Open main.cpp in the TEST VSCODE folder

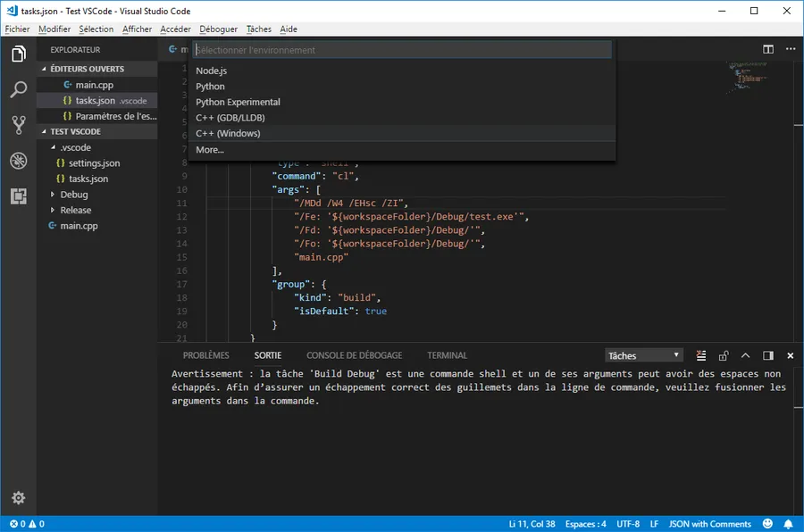[x=97, y=226]
